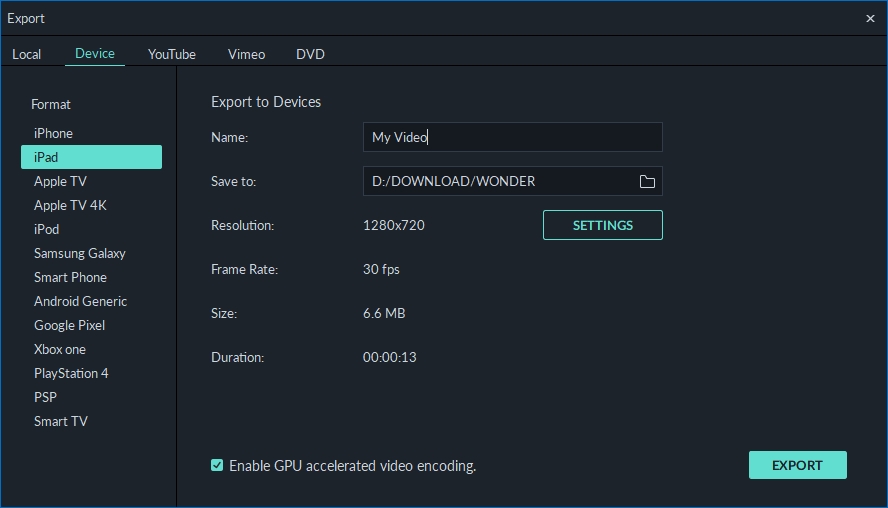Viewport: 888px width, 508px height.
Task: Close the Export dialog
Action: coord(870,18)
